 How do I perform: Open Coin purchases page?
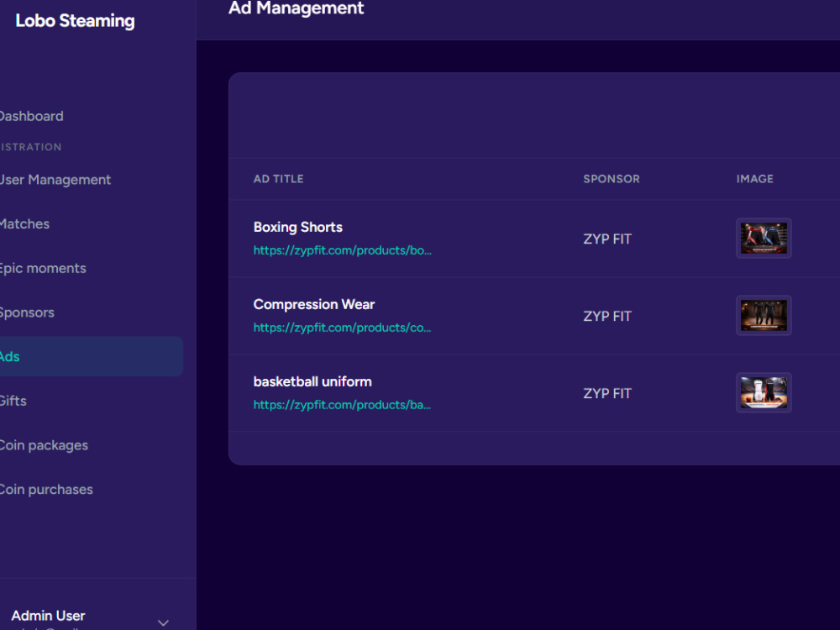(46, 490)
